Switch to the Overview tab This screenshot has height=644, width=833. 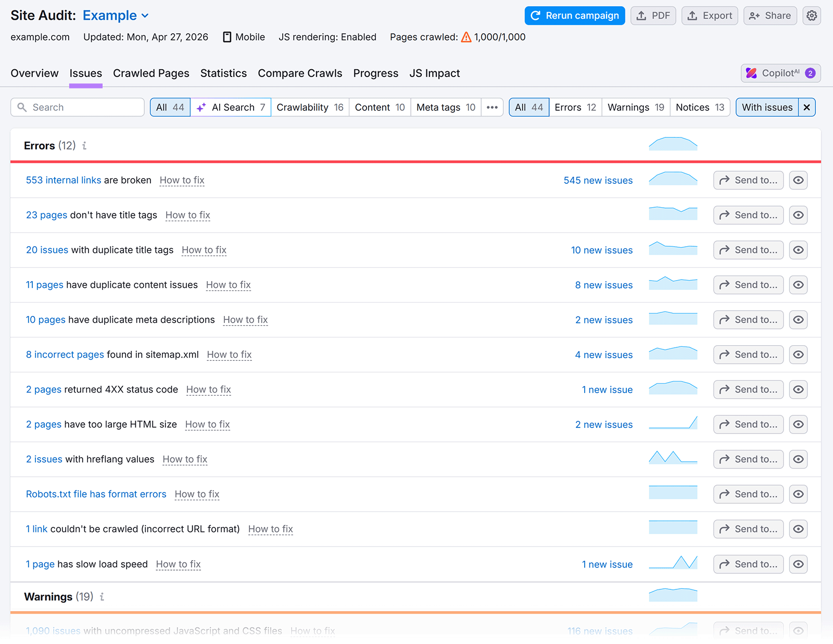click(x=34, y=73)
